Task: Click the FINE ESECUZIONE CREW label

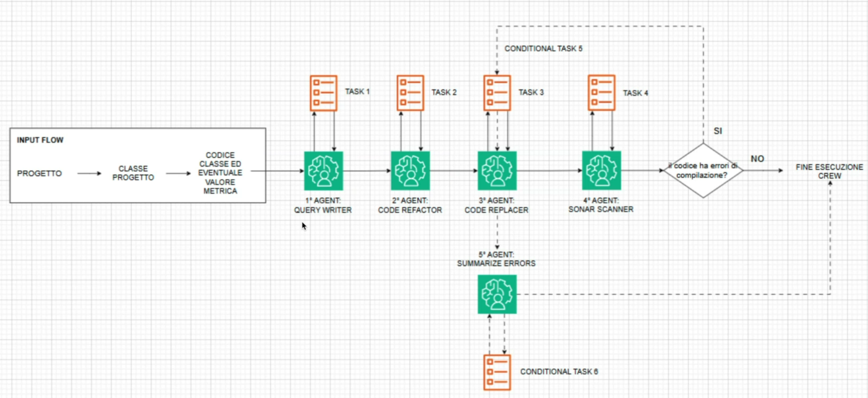Action: (829, 171)
